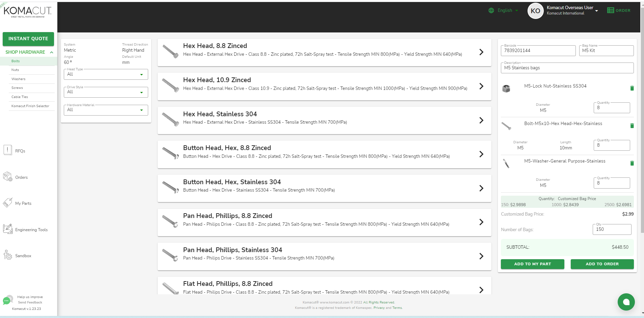Select Nuts in the hardware menu
The image size is (644, 318).
coord(15,70)
